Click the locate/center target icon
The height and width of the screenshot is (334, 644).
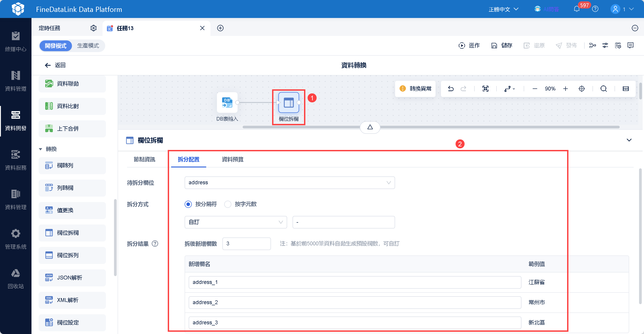581,89
